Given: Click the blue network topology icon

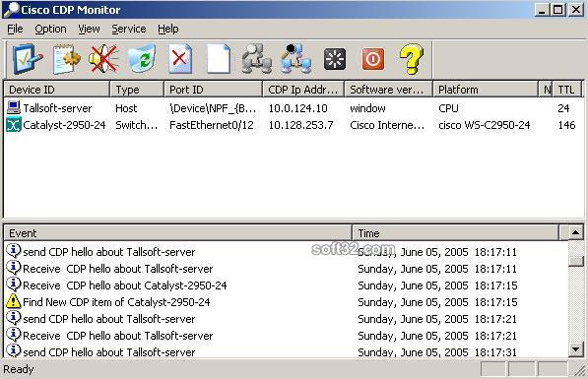Looking at the screenshot, I should click(x=295, y=59).
